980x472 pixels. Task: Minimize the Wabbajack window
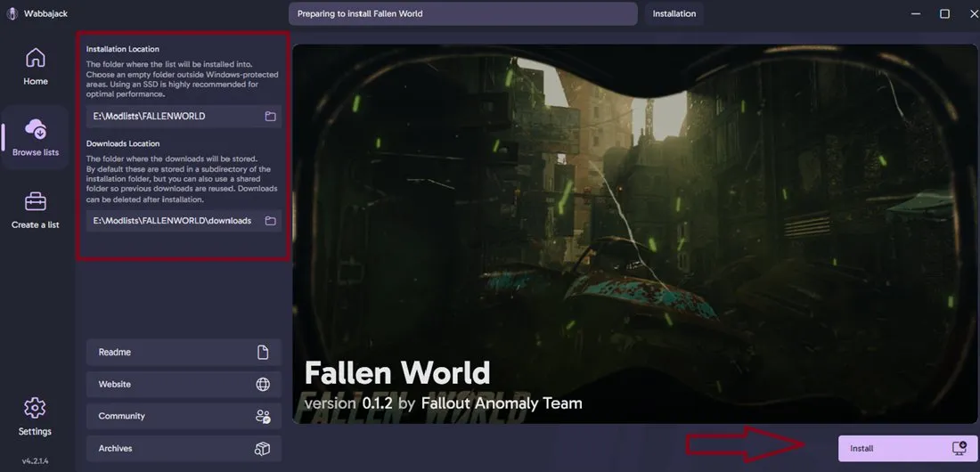[x=916, y=13]
